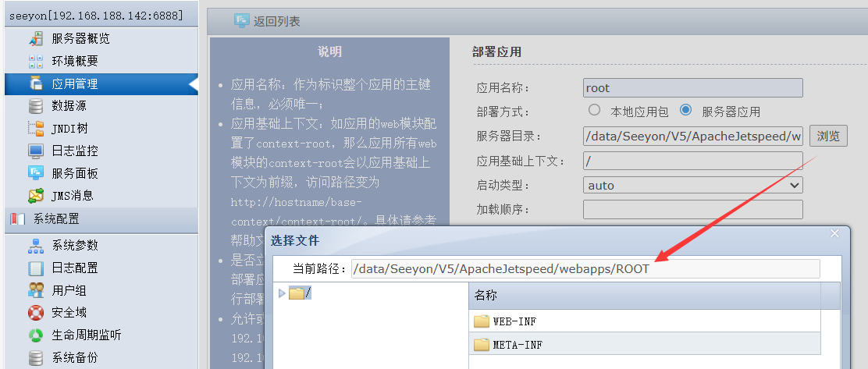Viewport: 868px width, 369px height.
Task: Click 返回列表 link
Action: click(277, 22)
